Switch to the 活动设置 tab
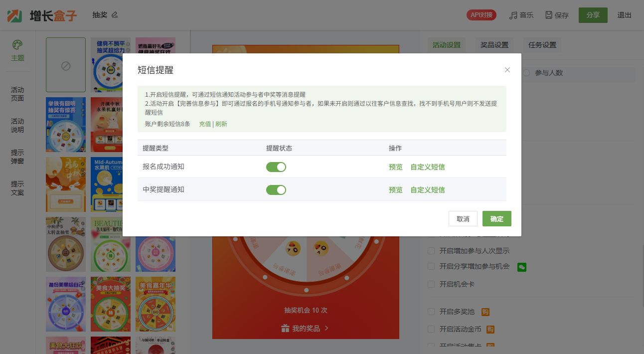The height and width of the screenshot is (354, 644). tap(447, 45)
